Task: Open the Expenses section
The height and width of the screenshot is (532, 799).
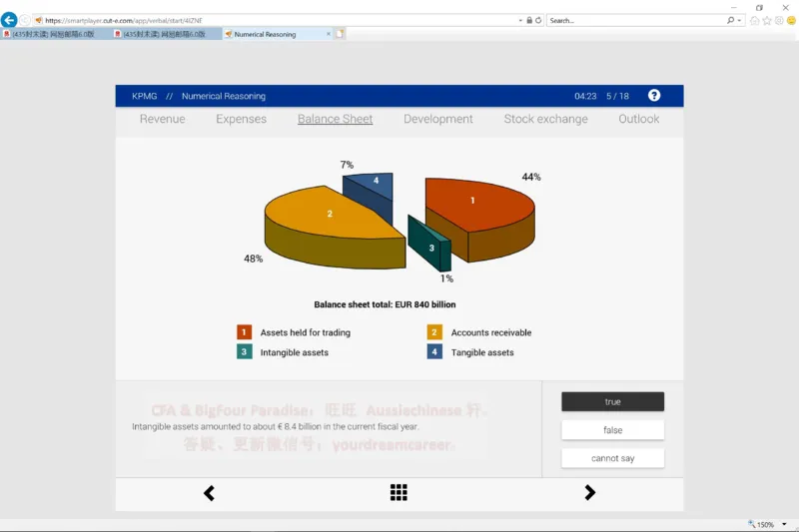Action: [241, 119]
